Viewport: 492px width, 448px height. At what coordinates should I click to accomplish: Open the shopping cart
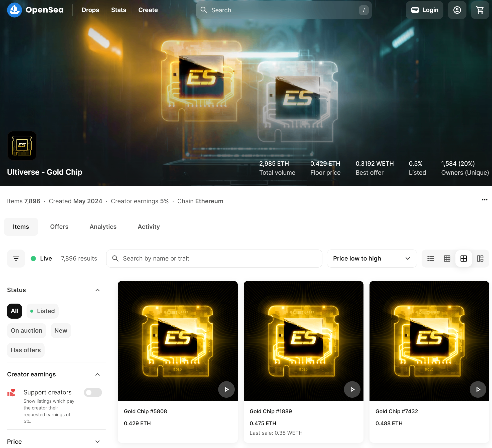[480, 10]
